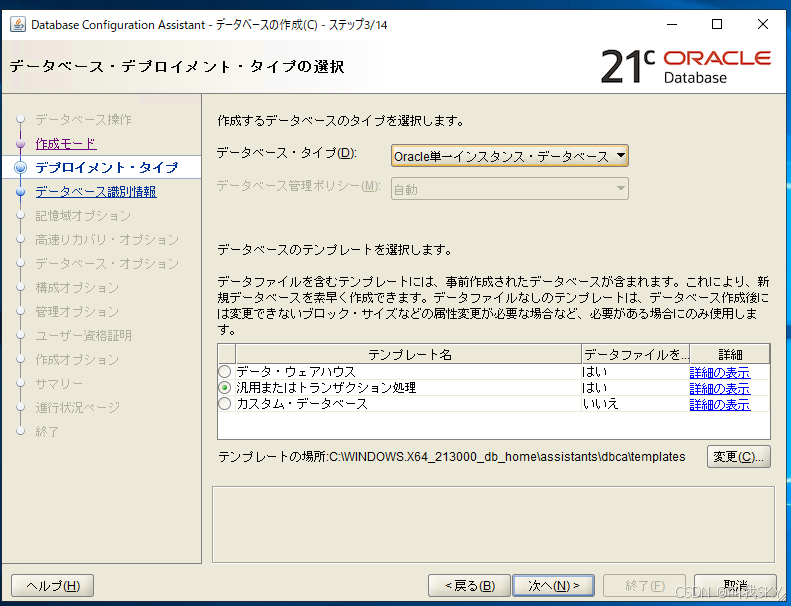Click the テンプレート名 column header
Screen dimensions: 791x606
(409, 354)
